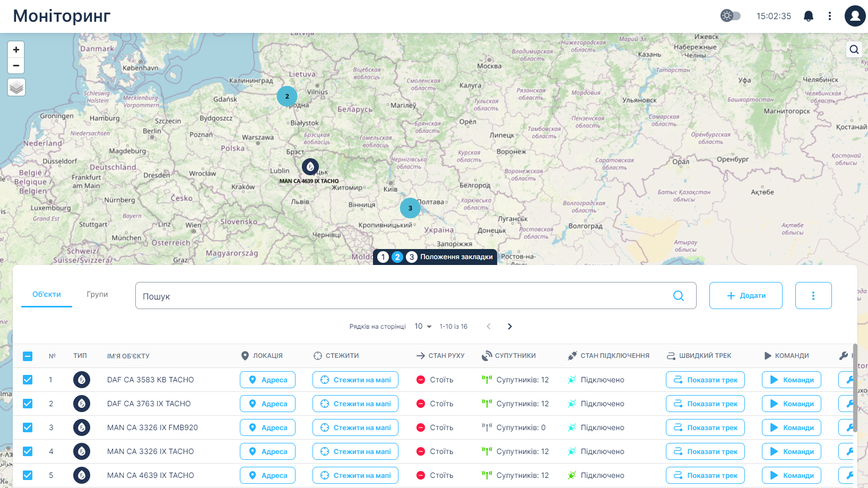Switch to the Об'єкти tab
Image resolution: width=868 pixels, height=488 pixels.
[47, 294]
